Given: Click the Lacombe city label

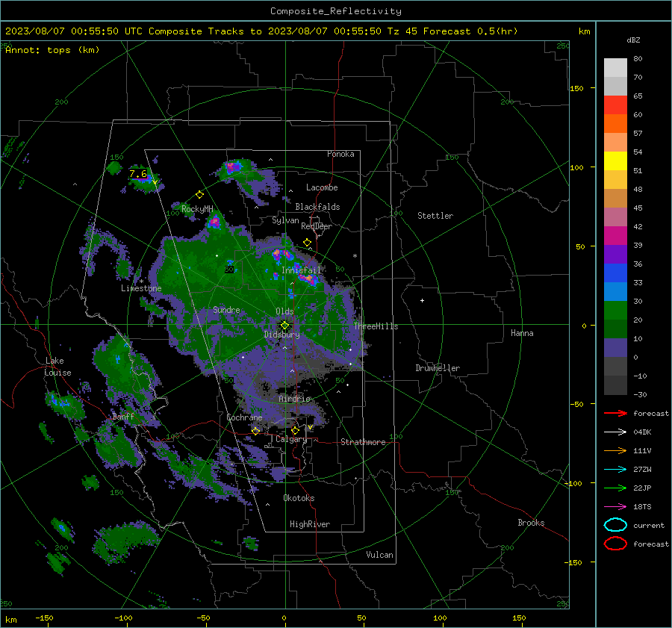Looking at the screenshot, I should tap(322, 187).
